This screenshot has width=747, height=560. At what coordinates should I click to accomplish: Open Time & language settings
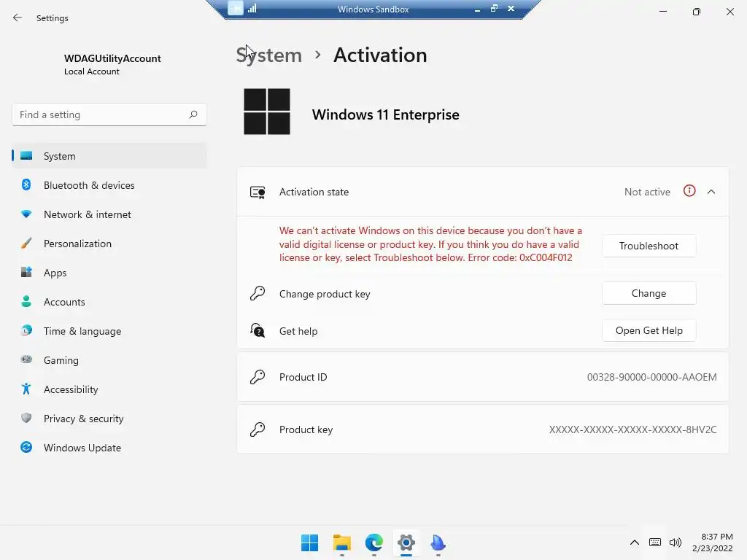click(109, 331)
